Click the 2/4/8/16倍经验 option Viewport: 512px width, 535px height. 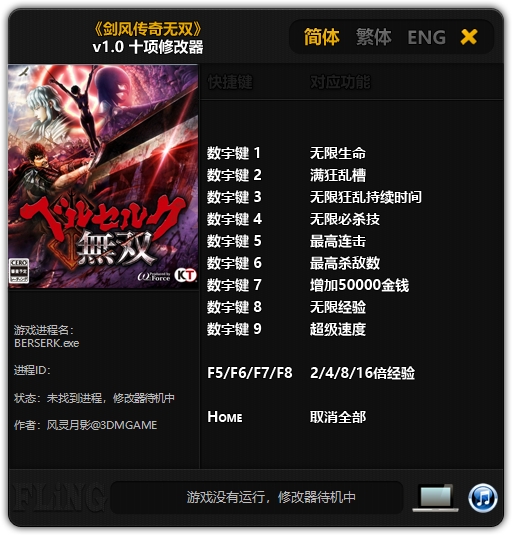pos(362,373)
